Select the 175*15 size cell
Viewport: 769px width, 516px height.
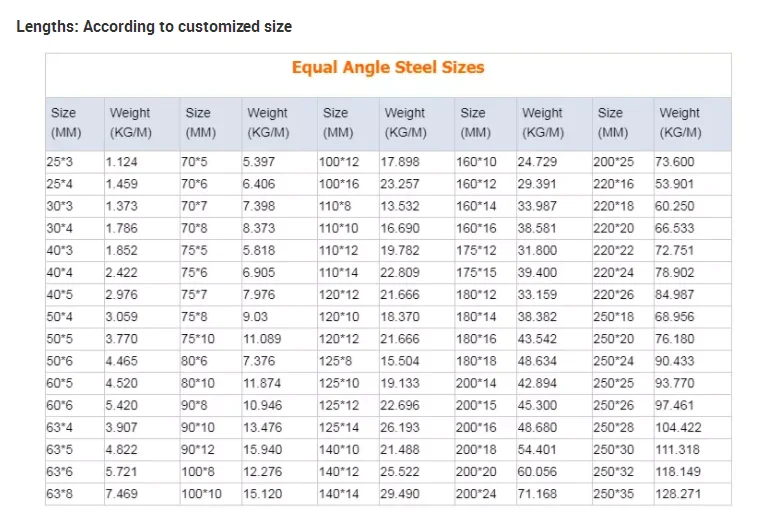pyautogui.click(x=476, y=273)
